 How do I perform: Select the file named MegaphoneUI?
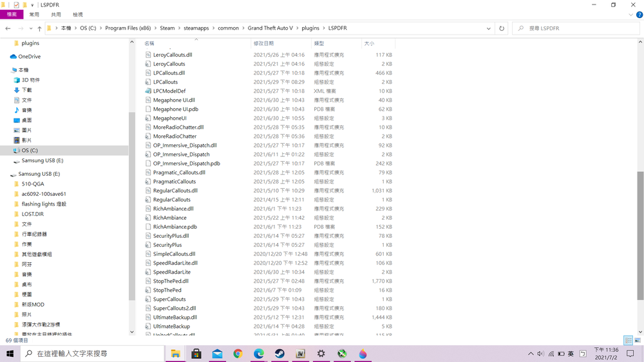pyautogui.click(x=169, y=118)
